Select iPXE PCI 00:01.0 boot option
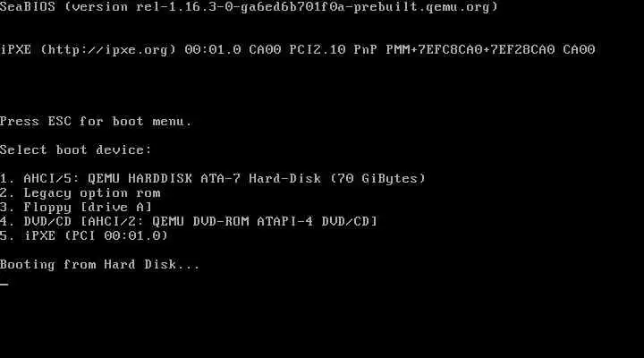 [x=84, y=235]
